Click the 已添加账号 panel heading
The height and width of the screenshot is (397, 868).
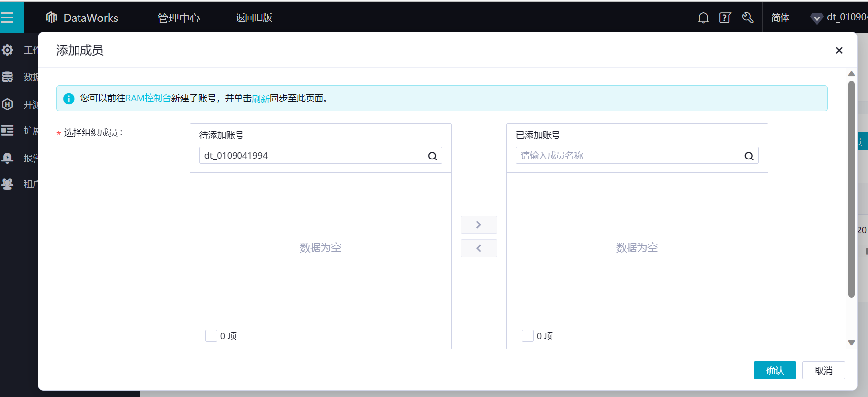coord(538,135)
